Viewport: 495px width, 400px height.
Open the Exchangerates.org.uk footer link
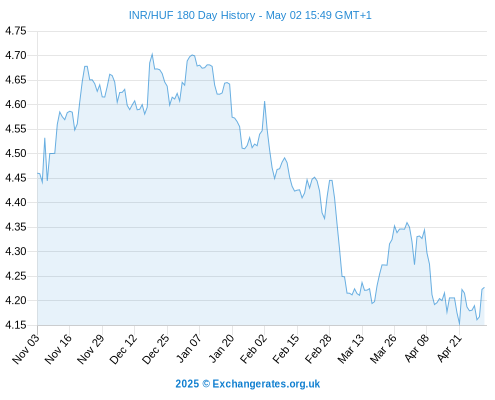click(x=266, y=384)
